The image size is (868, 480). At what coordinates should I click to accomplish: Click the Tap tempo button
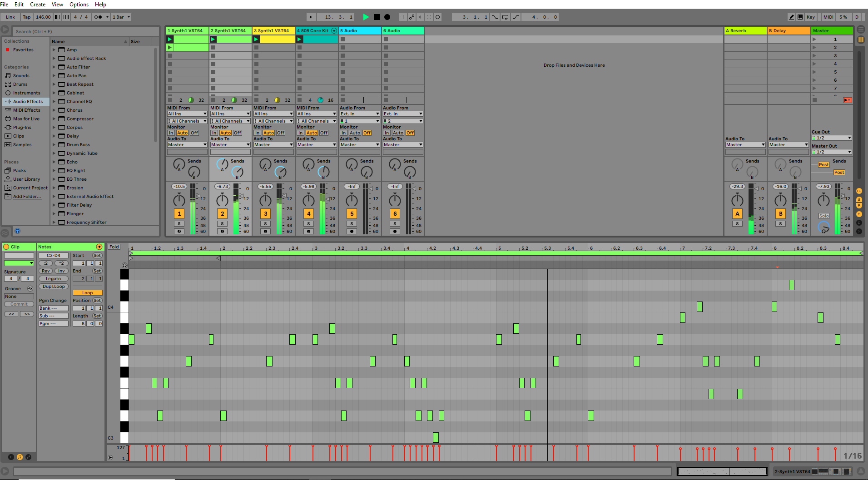tap(27, 17)
